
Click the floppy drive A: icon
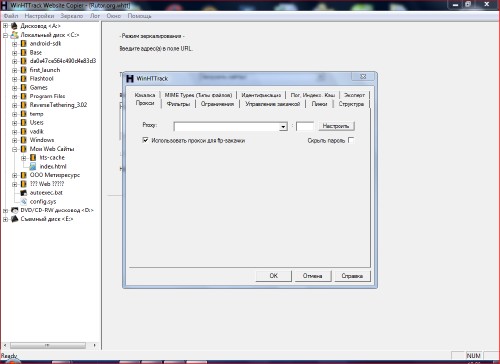click(14, 26)
